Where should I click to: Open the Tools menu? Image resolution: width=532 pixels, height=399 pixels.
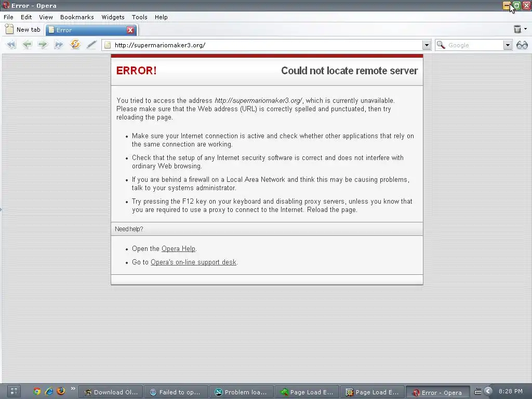pos(139,17)
